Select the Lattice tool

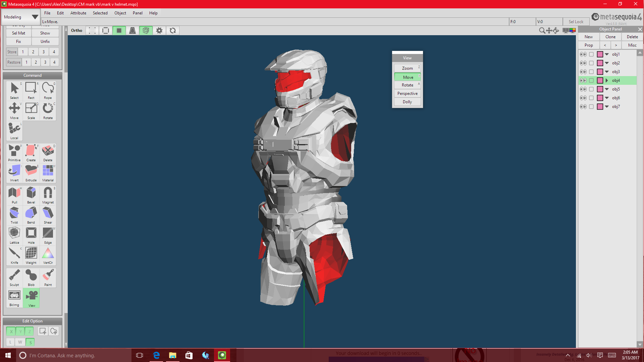pos(14,235)
